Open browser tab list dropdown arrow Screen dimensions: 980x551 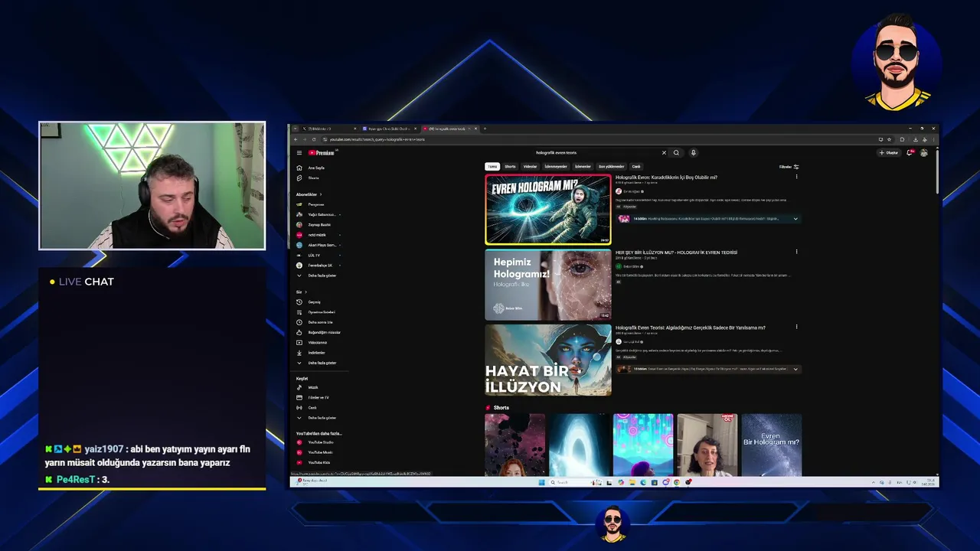point(296,129)
